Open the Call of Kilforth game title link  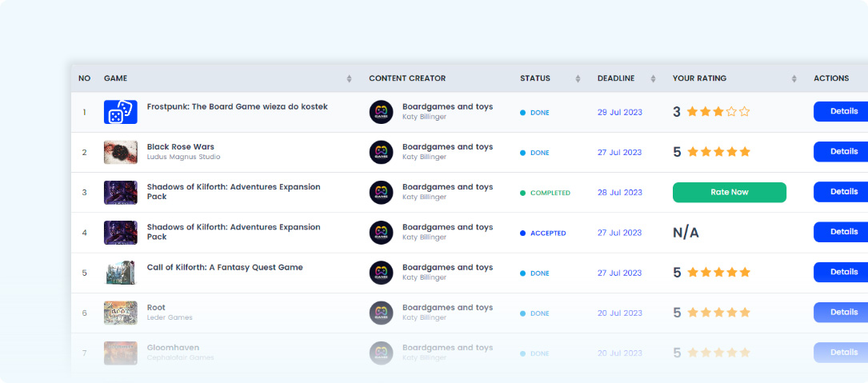coord(225,268)
